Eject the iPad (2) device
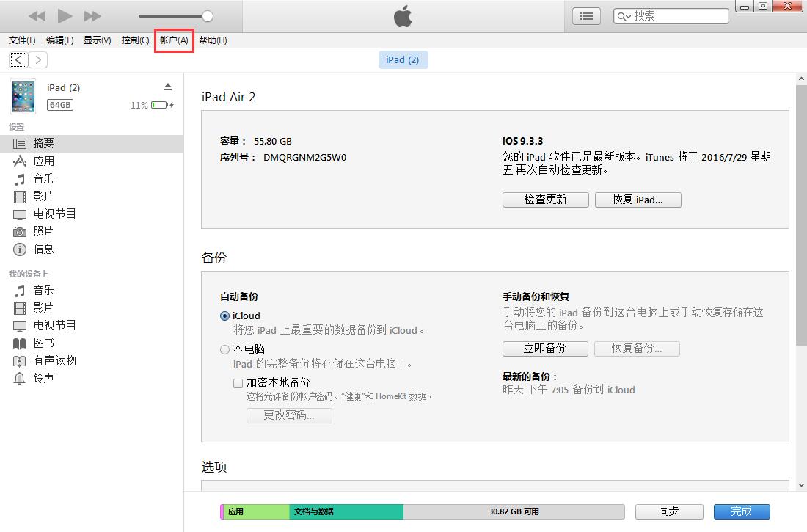This screenshot has height=532, width=807. coord(168,87)
